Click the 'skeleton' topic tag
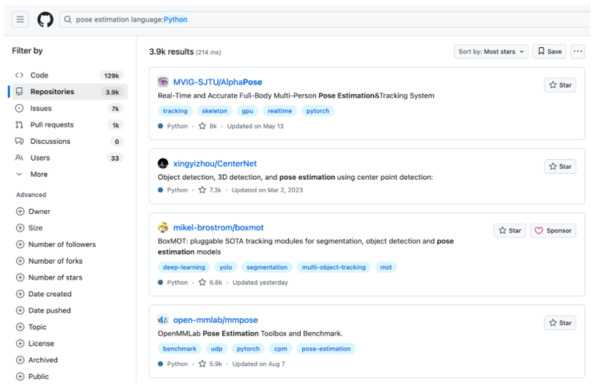 click(214, 111)
